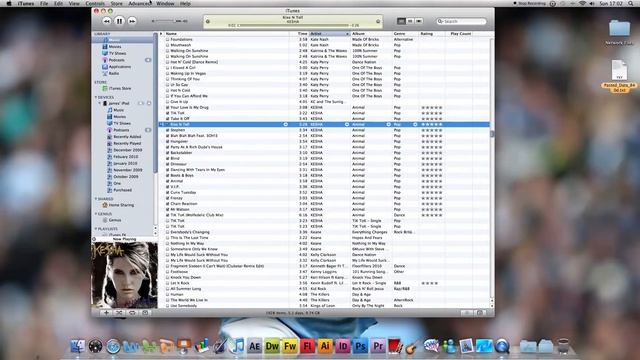Pause the current song
The height and width of the screenshot is (360, 640).
click(119, 21)
